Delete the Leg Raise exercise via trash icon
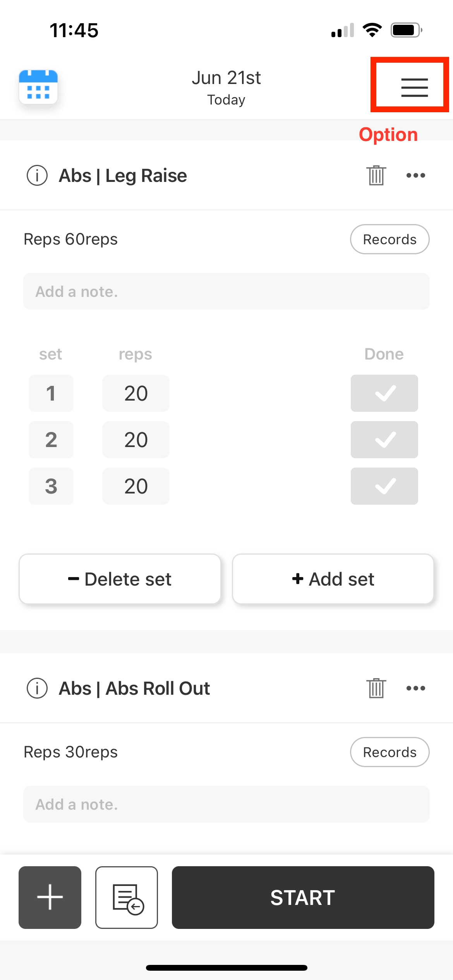The width and height of the screenshot is (453, 980). [376, 176]
